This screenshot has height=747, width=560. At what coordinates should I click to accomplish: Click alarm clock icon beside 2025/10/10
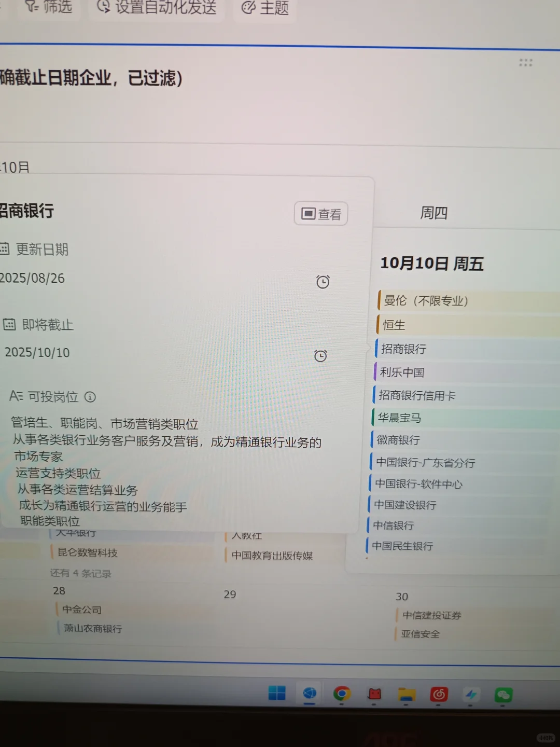coord(321,355)
